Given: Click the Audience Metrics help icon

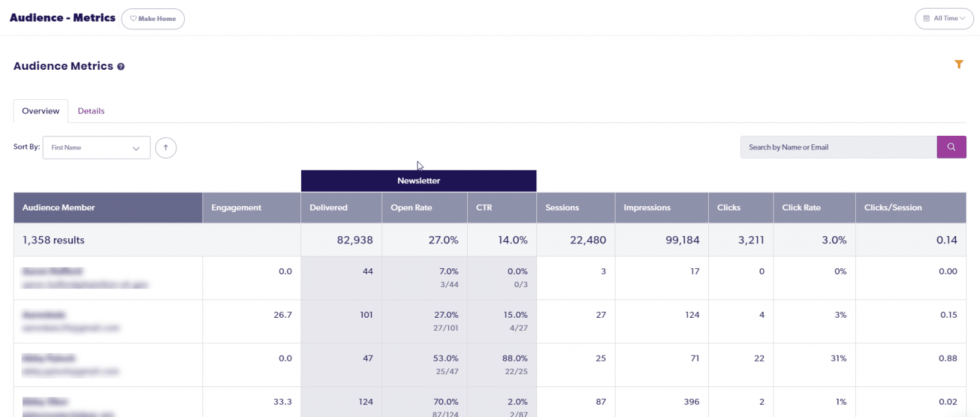Looking at the screenshot, I should pyautogui.click(x=121, y=66).
